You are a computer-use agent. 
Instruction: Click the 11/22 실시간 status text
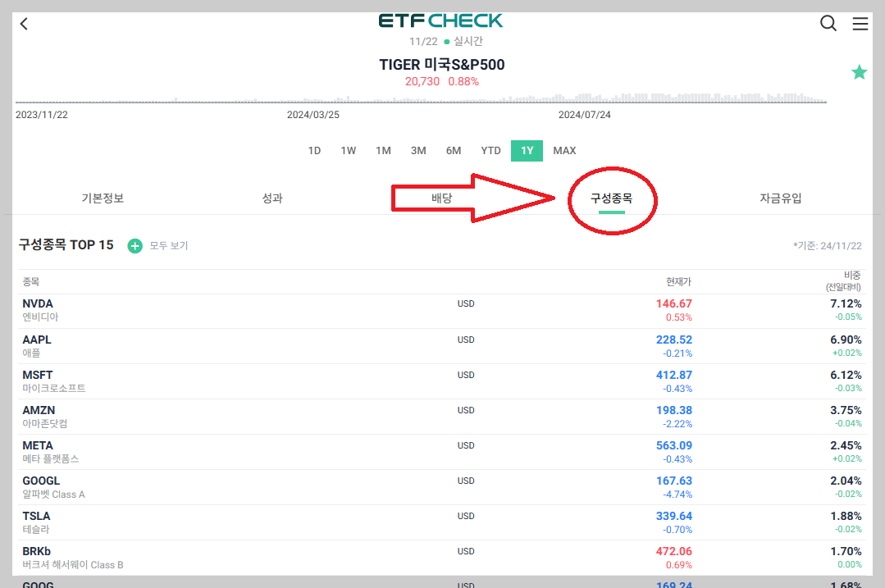click(x=446, y=41)
